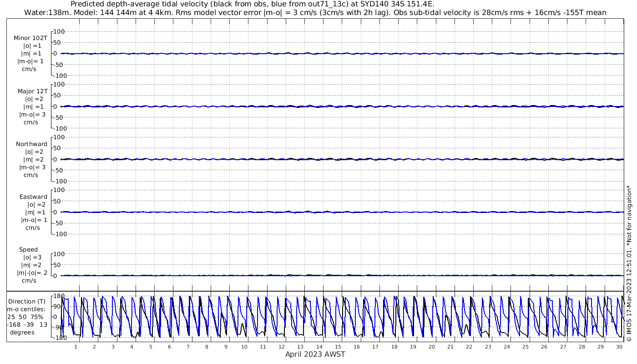Click the 'April 2023 AWST' axis title
Viewport: 637px width, 364px height.
(315, 354)
